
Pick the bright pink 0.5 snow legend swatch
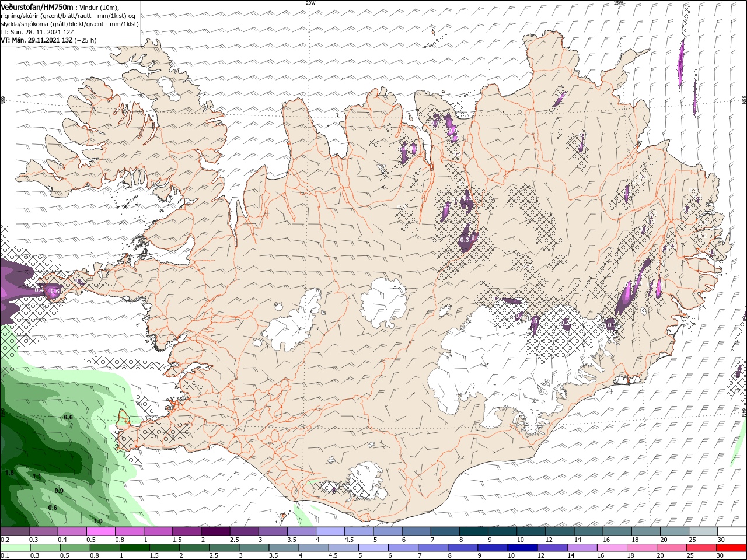100,531
